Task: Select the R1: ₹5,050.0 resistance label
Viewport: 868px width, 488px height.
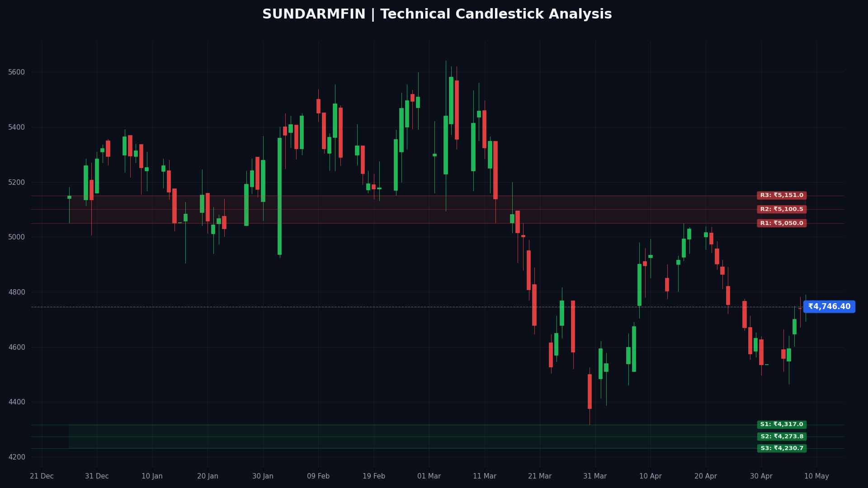Action: pos(782,223)
